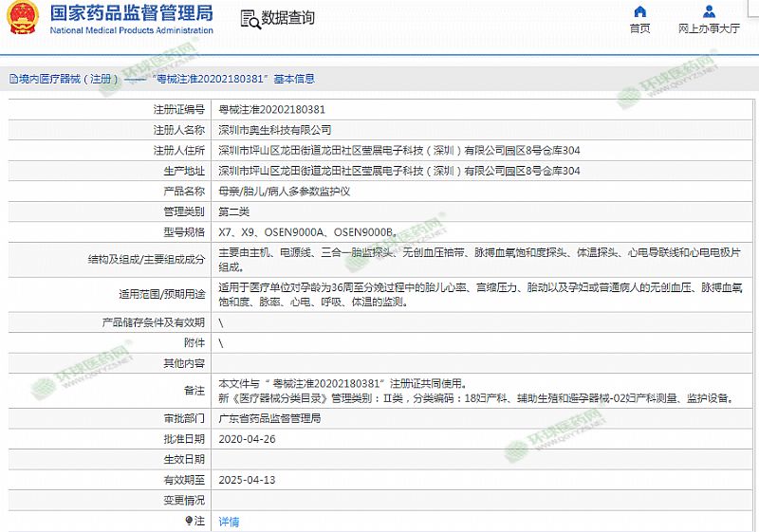Click the 管理类别 value 第二类
This screenshot has height=532, width=759.
[x=234, y=211]
